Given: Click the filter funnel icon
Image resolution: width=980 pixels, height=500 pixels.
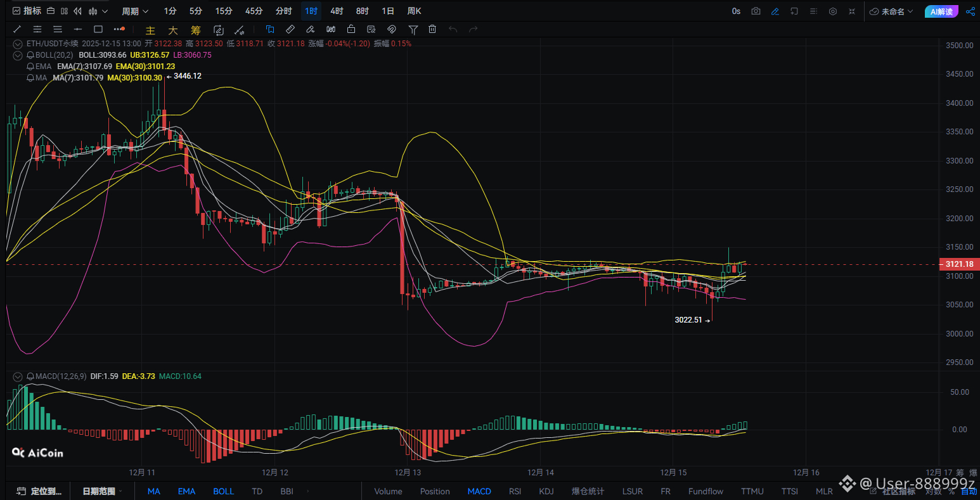Looking at the screenshot, I should [x=413, y=29].
